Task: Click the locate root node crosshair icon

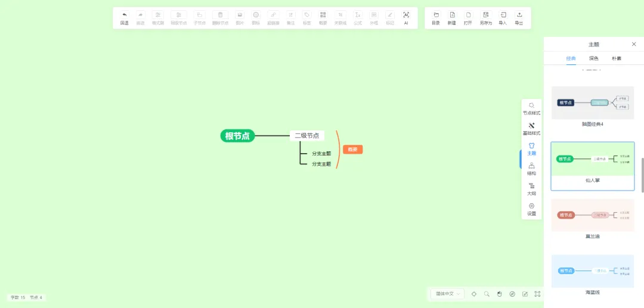Action: 474,294
